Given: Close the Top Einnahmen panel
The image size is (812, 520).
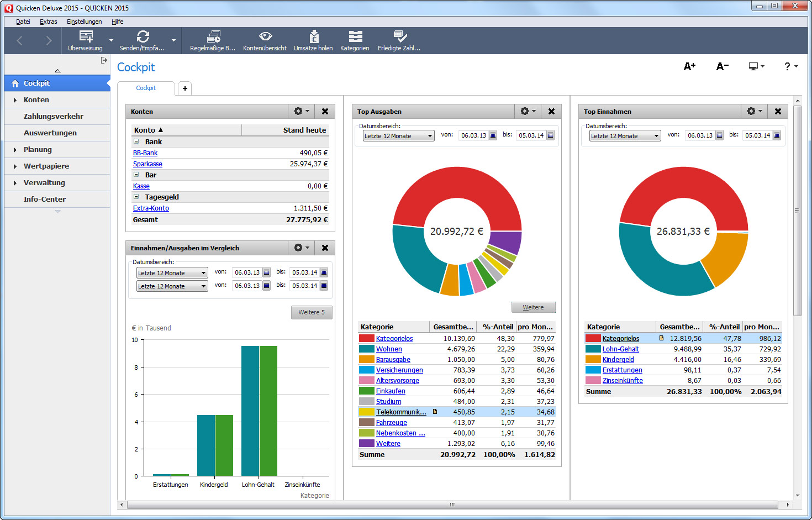Looking at the screenshot, I should click(778, 111).
